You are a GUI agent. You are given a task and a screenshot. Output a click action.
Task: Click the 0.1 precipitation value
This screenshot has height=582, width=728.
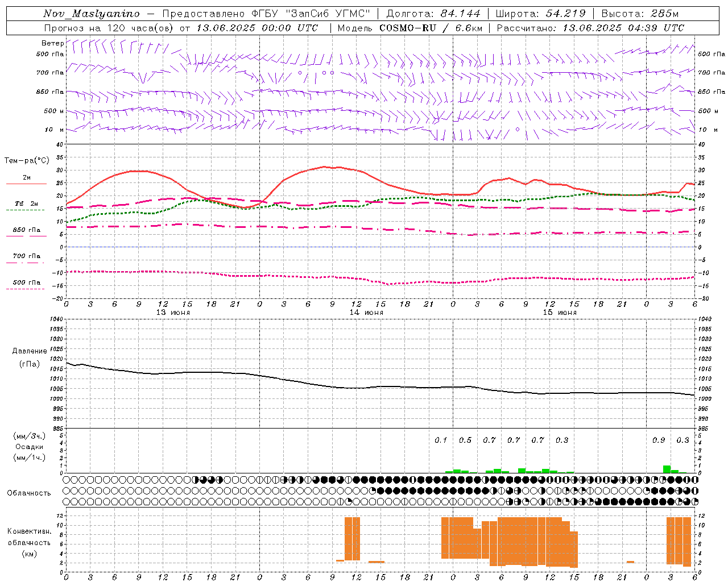(441, 440)
